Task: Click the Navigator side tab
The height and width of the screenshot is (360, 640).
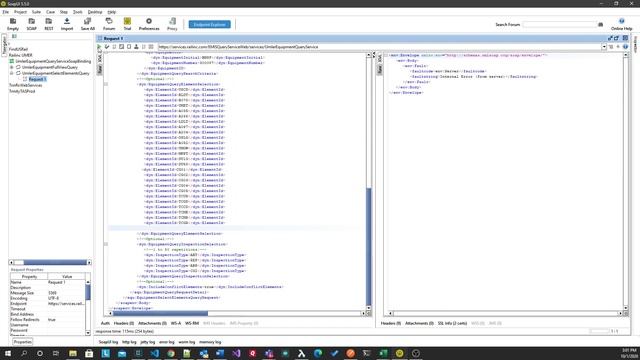Action: [x=4, y=44]
